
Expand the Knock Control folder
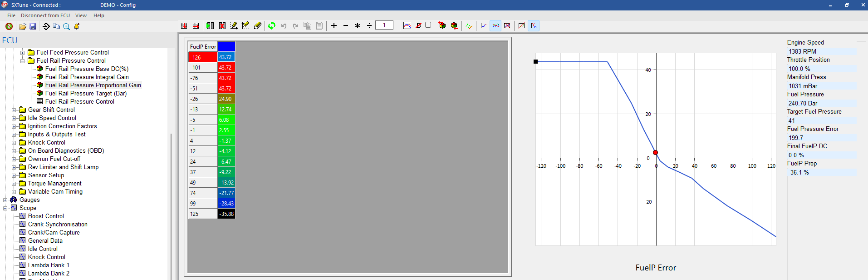point(14,143)
